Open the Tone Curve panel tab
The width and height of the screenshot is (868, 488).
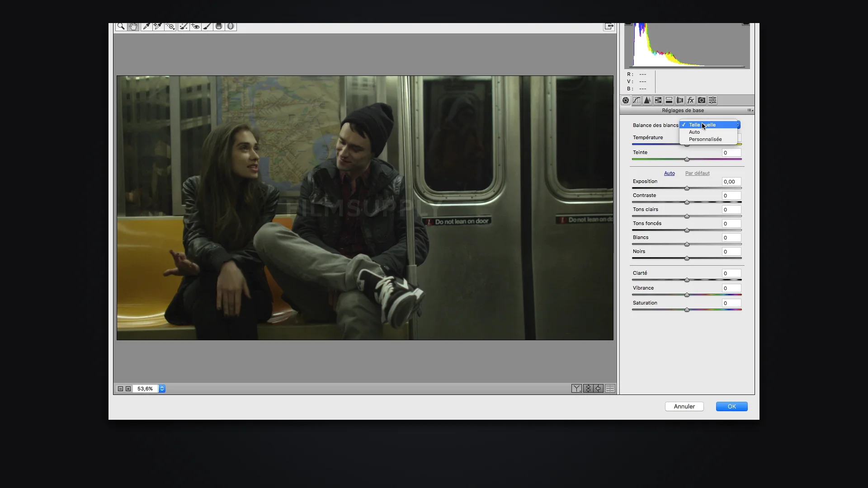coord(637,100)
